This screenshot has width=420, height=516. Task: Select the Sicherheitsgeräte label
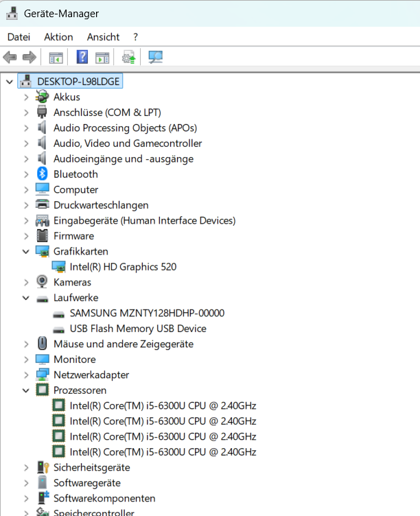[92, 467]
